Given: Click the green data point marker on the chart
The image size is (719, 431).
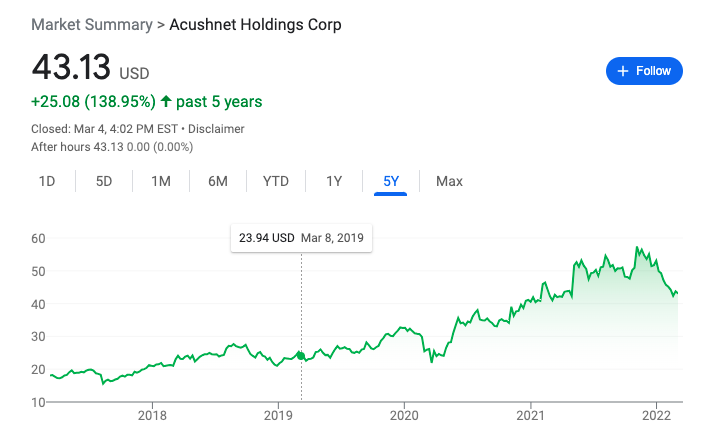Looking at the screenshot, I should 301,355.
